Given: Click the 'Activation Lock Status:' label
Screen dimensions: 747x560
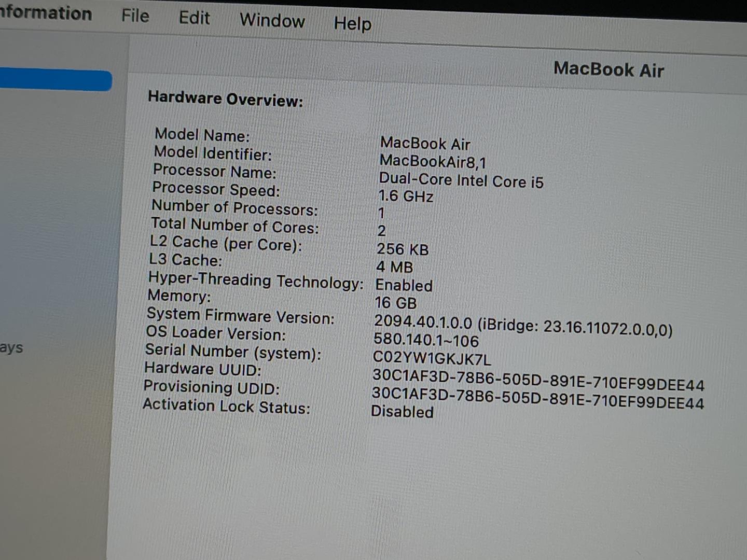Looking at the screenshot, I should 226,405.
